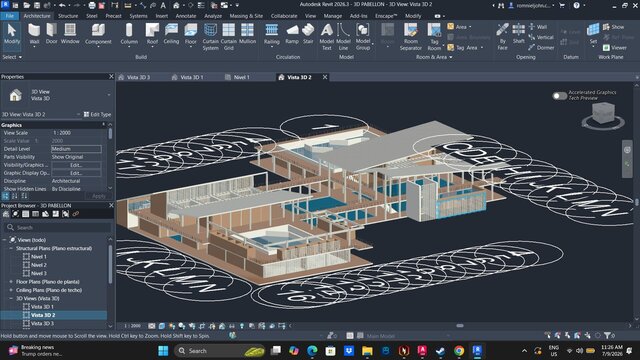Click the taskbar Search box
This screenshot has height=360, width=640.
tap(219, 351)
